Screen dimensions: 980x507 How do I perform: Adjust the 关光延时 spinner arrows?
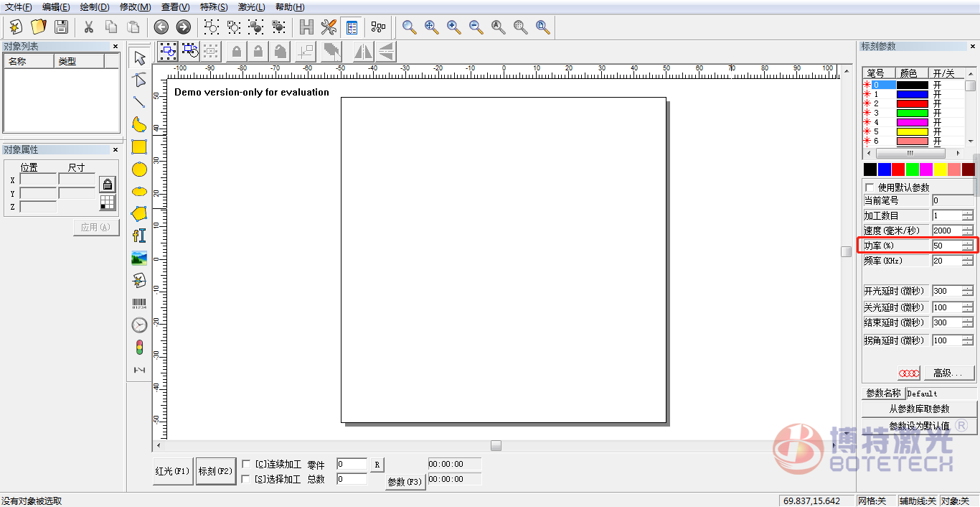point(968,307)
